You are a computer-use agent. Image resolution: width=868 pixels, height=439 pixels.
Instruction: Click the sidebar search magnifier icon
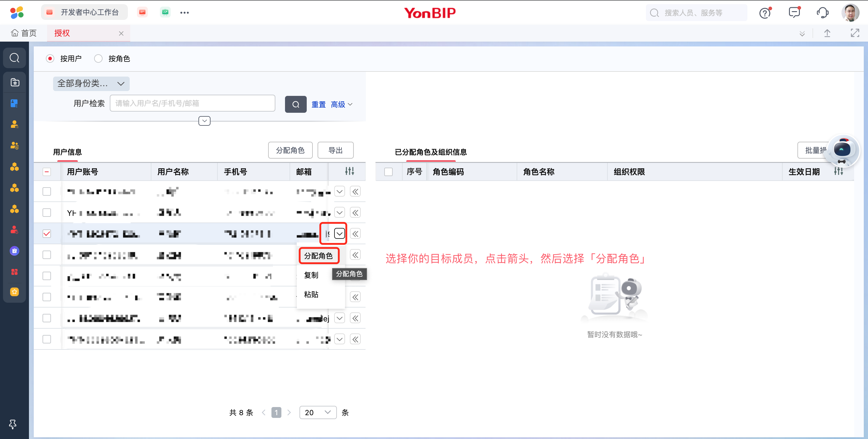coord(14,58)
